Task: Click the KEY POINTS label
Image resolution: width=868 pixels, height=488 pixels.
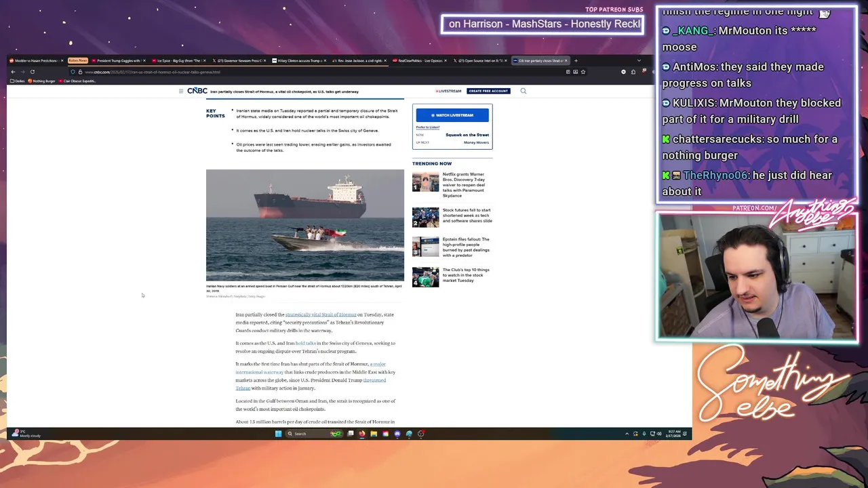Action: 216,113
